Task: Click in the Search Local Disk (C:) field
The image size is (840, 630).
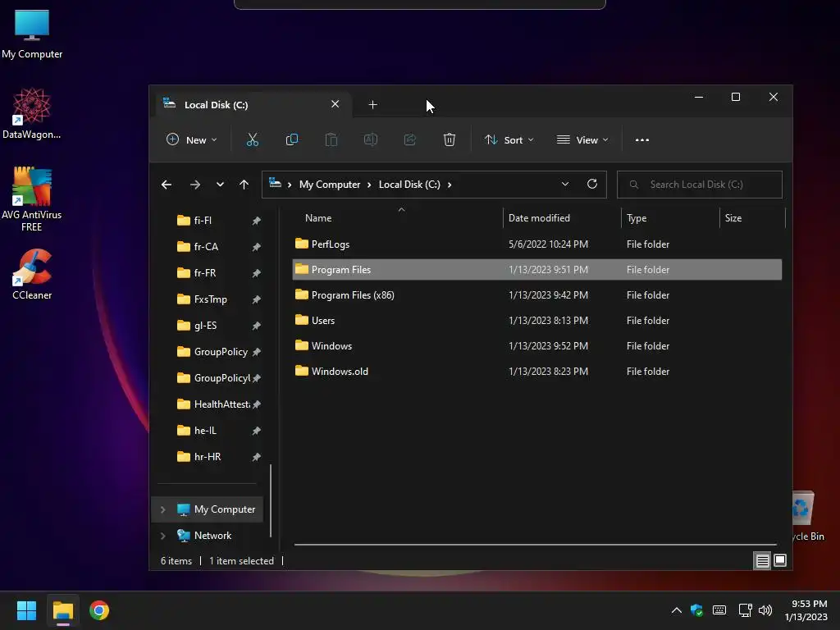Action: pos(699,185)
